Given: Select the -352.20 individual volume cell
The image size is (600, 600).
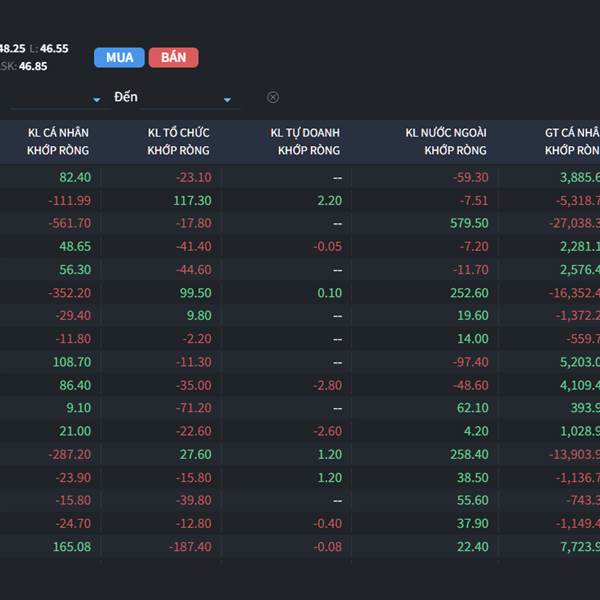Looking at the screenshot, I should tap(70, 293).
